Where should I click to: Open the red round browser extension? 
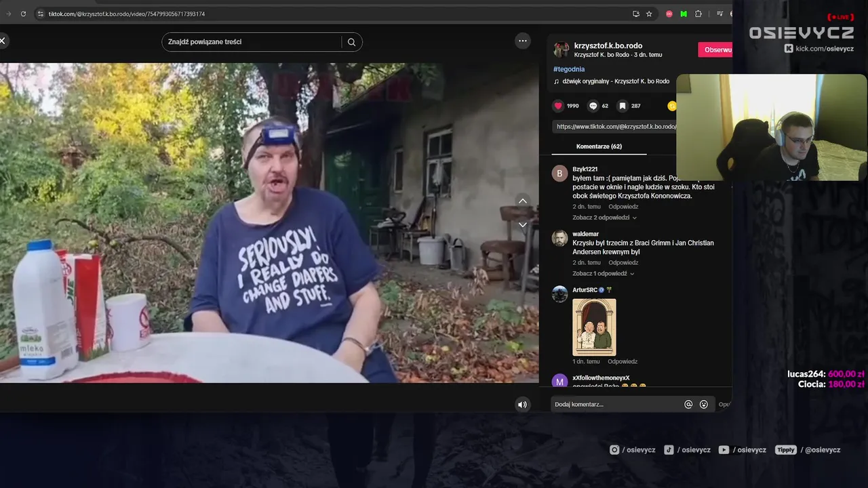coord(669,14)
